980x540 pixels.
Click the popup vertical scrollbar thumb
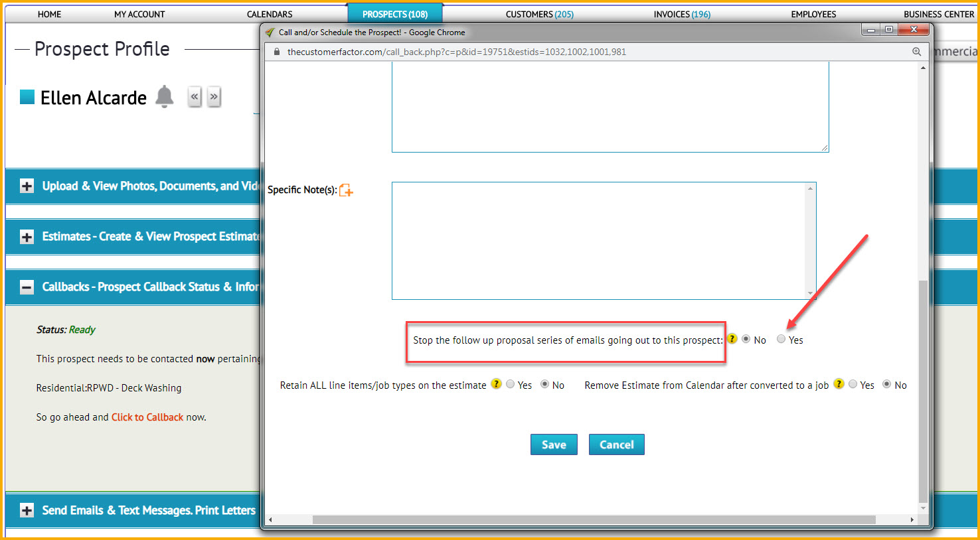pyautogui.click(x=922, y=391)
